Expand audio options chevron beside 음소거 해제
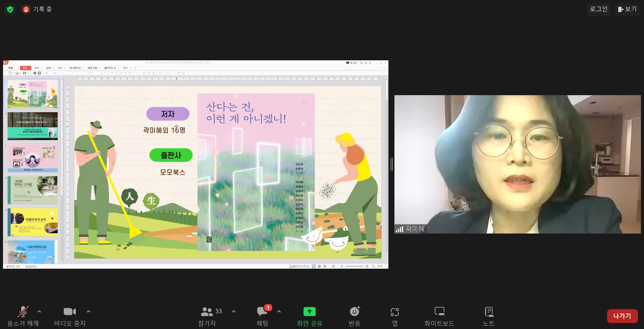The height and width of the screenshot is (329, 644). [39, 312]
